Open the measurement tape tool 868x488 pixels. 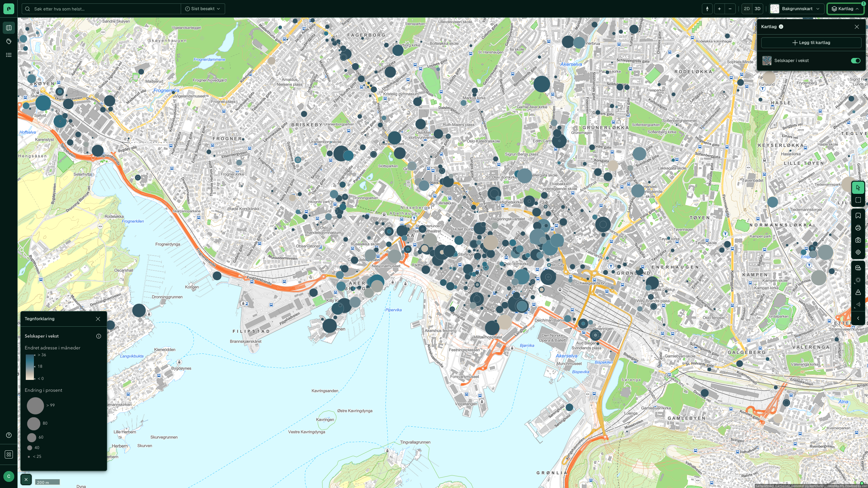tap(858, 268)
